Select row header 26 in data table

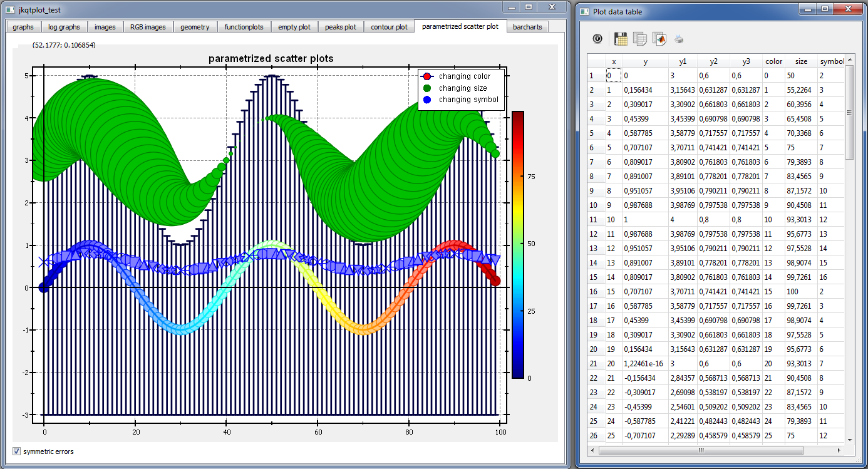pos(596,436)
